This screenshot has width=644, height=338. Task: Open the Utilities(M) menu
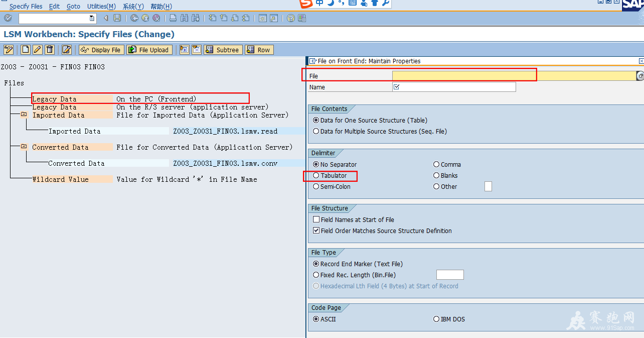101,7
